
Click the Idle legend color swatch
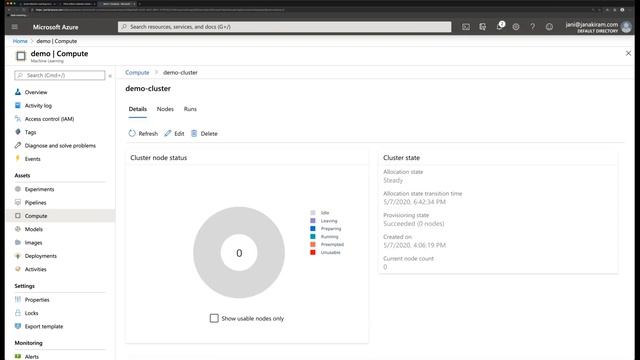pos(313,213)
